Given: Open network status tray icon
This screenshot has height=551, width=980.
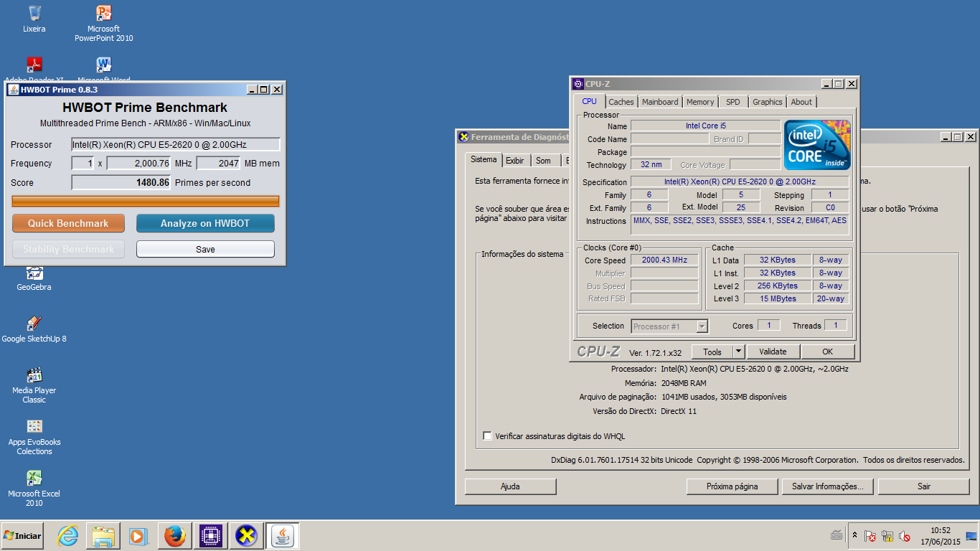Looking at the screenshot, I should click(887, 536).
